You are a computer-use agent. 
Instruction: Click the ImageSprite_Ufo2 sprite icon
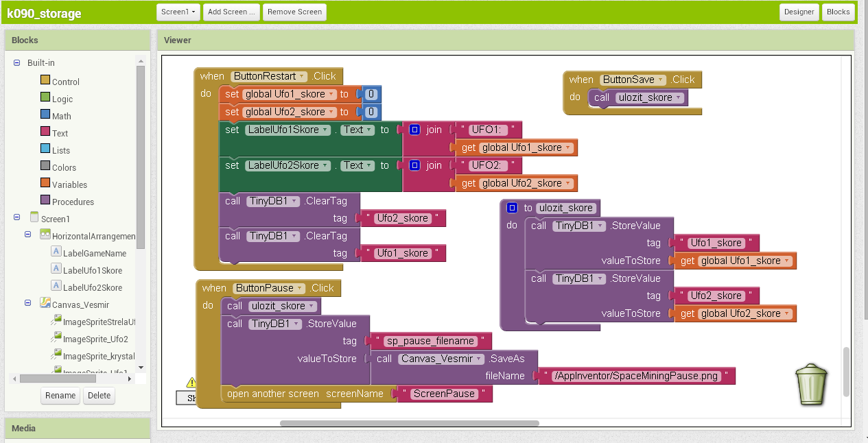tap(56, 338)
